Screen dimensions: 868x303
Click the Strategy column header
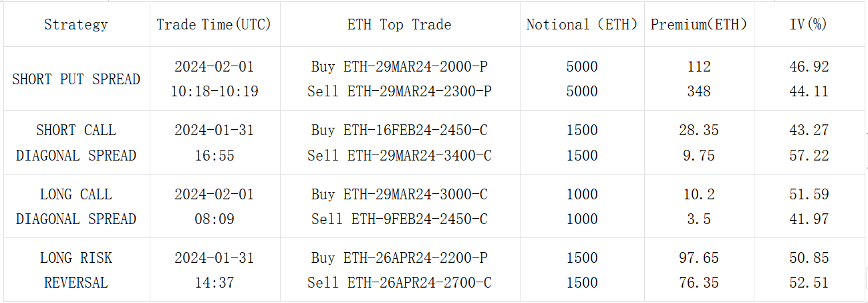coord(76,25)
